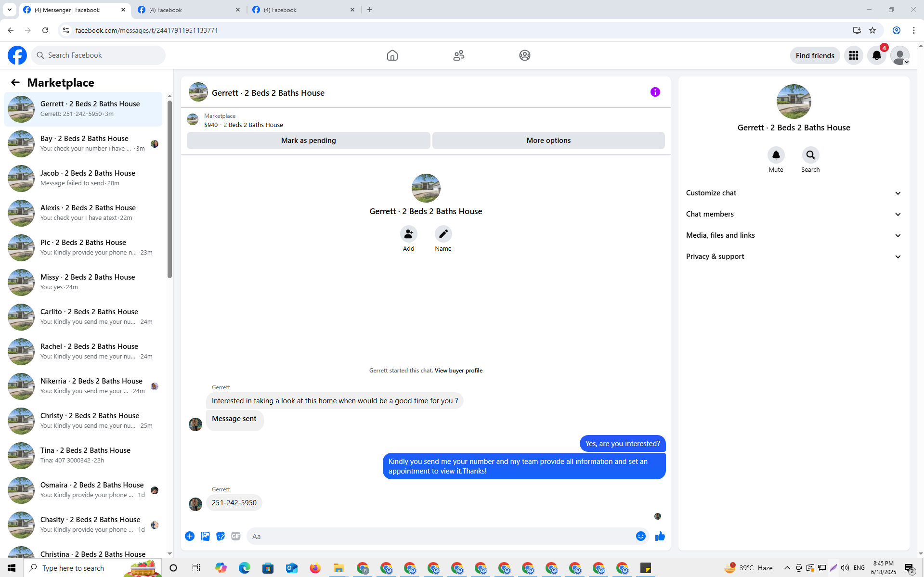Open the Facebook menu grid icon
924x577 pixels.
[854, 55]
